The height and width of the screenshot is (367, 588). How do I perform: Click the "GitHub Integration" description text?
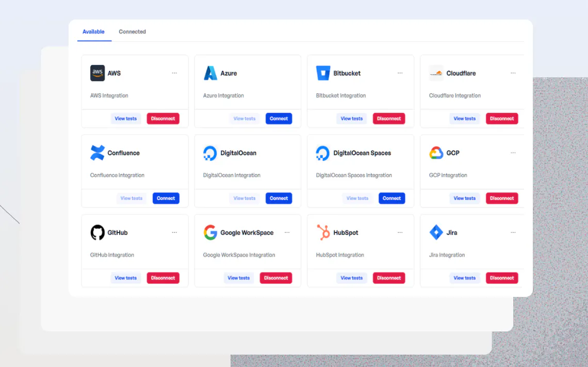112,255
